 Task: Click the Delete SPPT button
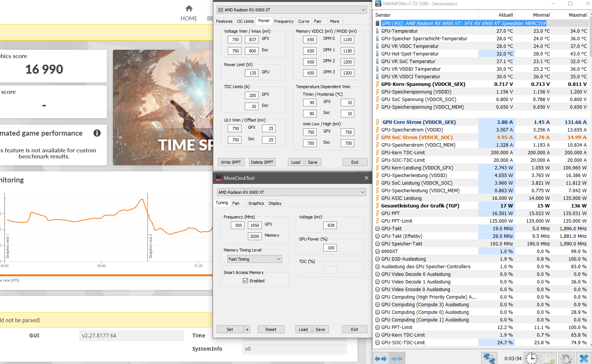point(262,162)
